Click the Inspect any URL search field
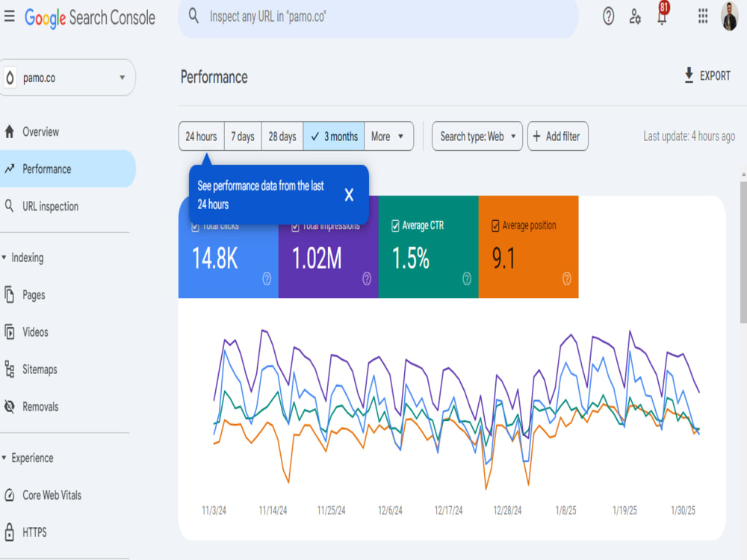 click(x=378, y=16)
